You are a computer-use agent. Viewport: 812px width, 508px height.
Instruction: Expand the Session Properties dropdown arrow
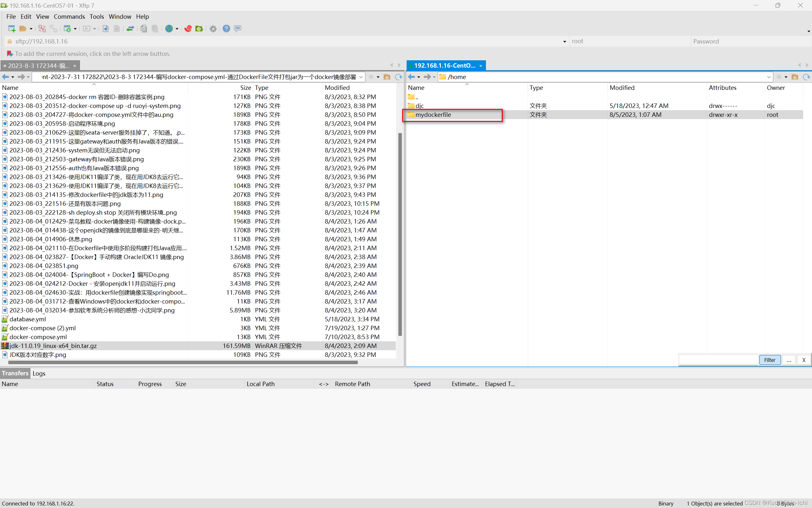pyautogui.click(x=75, y=29)
